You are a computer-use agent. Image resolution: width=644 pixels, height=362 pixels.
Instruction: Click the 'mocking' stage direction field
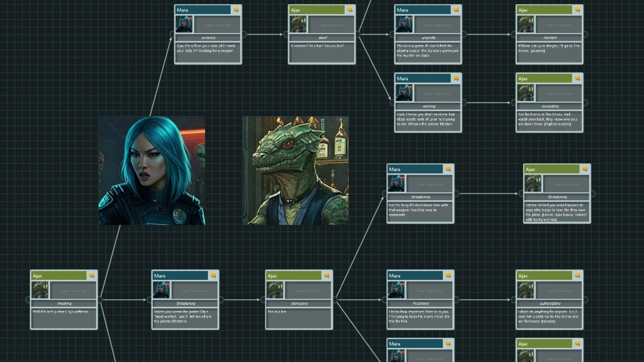[x=64, y=303]
